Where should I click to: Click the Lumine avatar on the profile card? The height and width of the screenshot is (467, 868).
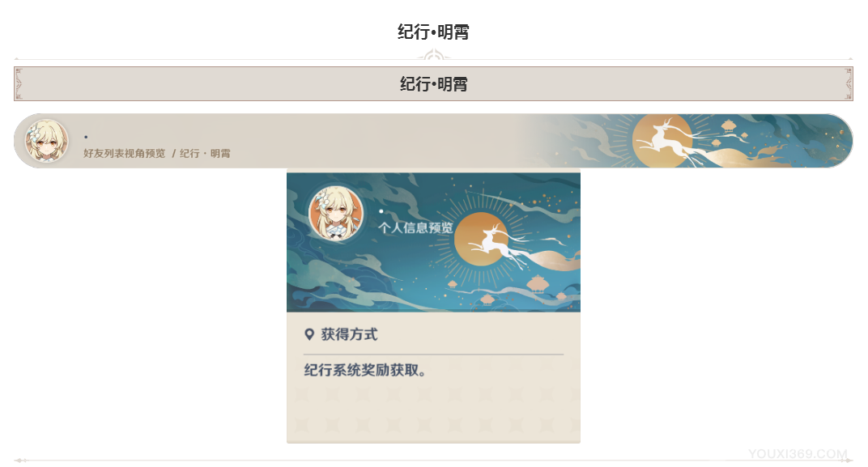(336, 214)
